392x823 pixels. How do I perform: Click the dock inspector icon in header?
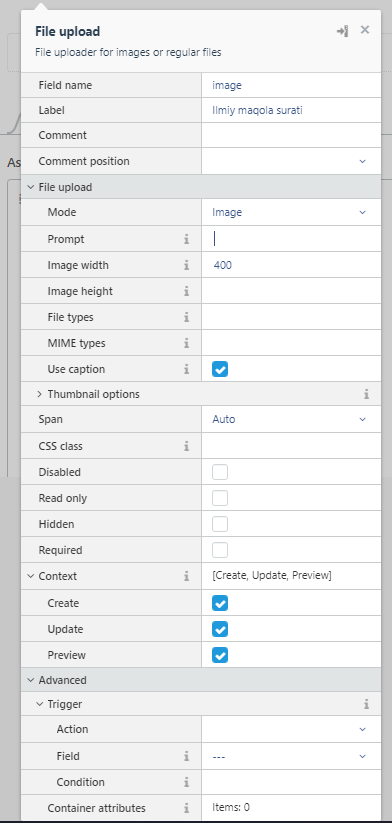pyautogui.click(x=342, y=31)
